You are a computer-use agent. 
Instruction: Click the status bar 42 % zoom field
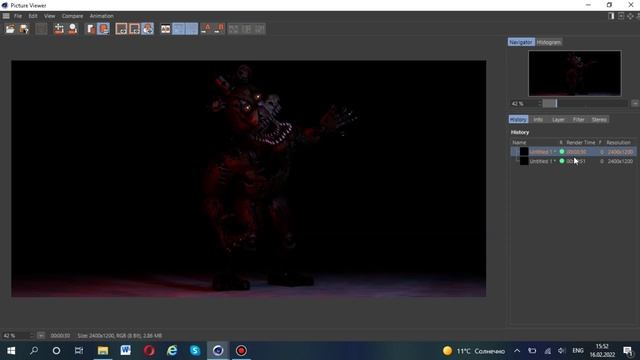click(x=16, y=336)
